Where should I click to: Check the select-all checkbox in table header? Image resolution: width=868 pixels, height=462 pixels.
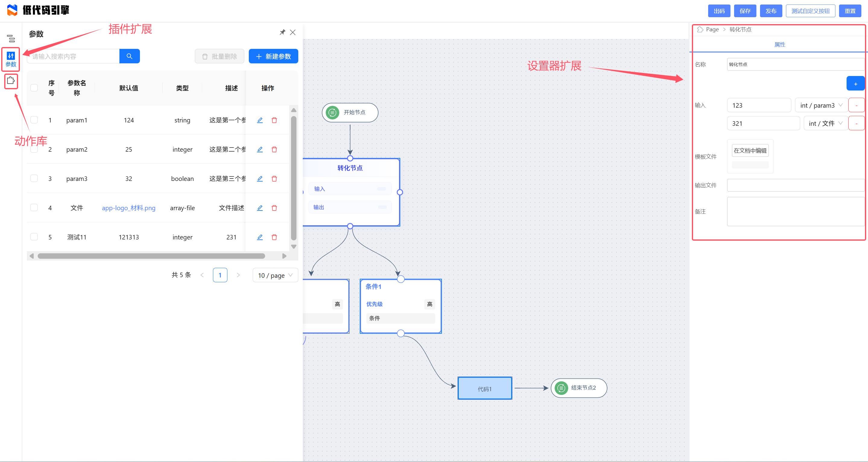pyautogui.click(x=34, y=87)
